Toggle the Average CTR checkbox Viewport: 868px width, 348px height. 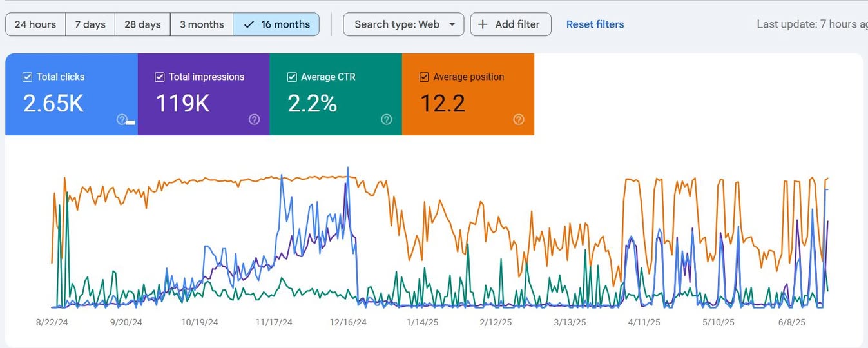[x=292, y=77]
